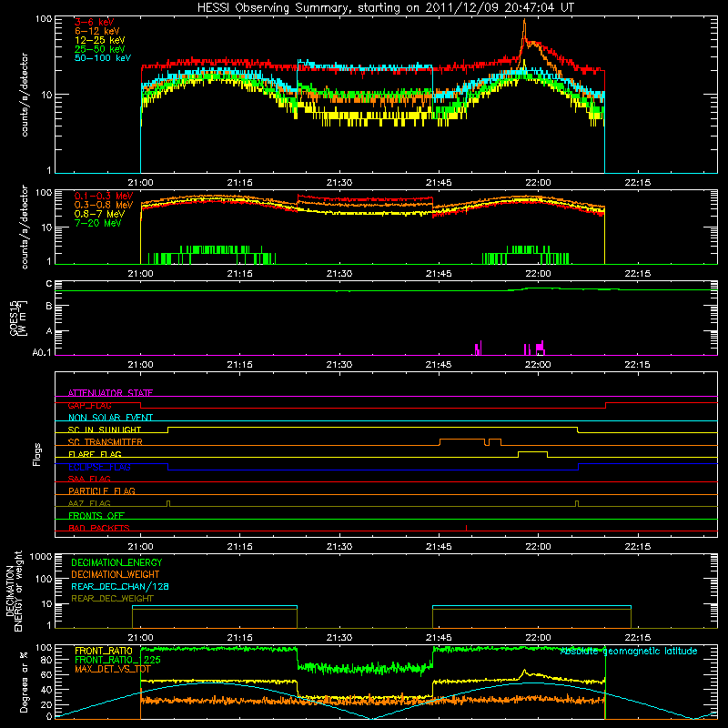Click the 7-20 MeV legend label
The height and width of the screenshot is (728, 728).
tap(97, 223)
